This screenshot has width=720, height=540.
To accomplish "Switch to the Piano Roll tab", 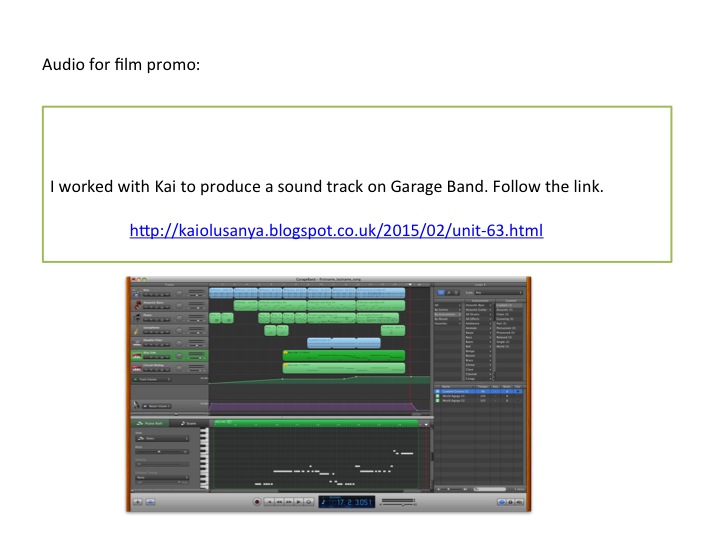I will (x=150, y=423).
